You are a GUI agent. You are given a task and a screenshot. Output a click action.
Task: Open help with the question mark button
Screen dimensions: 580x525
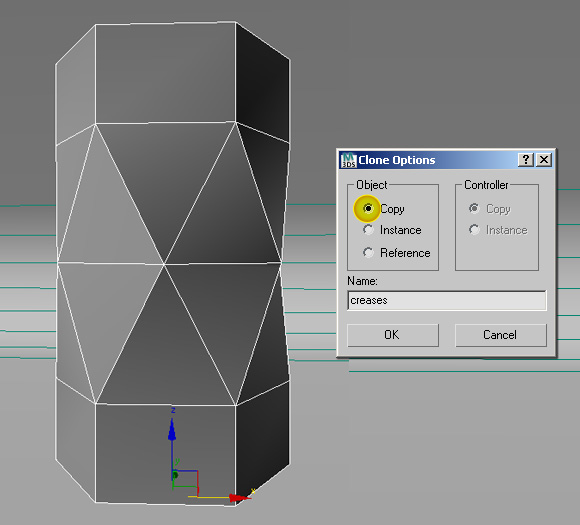coord(526,160)
